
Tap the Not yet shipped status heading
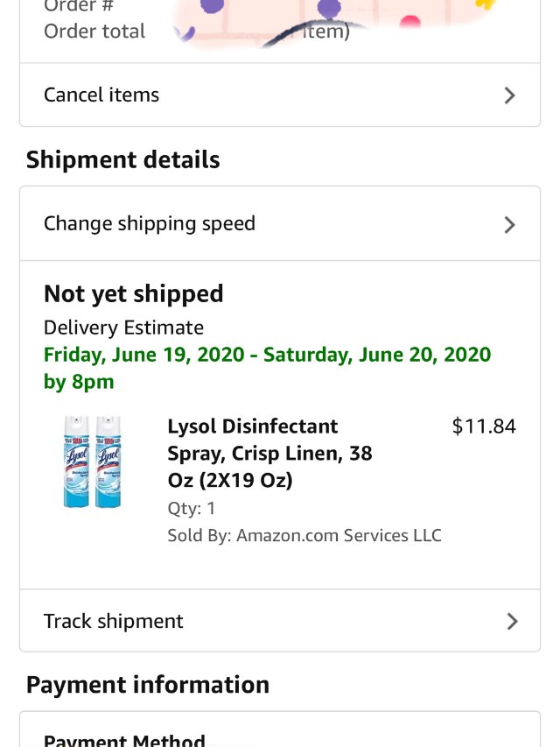tap(134, 293)
